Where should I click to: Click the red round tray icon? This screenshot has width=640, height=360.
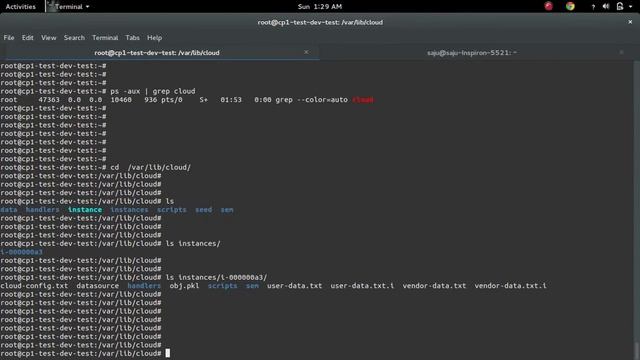pyautogui.click(x=549, y=6)
